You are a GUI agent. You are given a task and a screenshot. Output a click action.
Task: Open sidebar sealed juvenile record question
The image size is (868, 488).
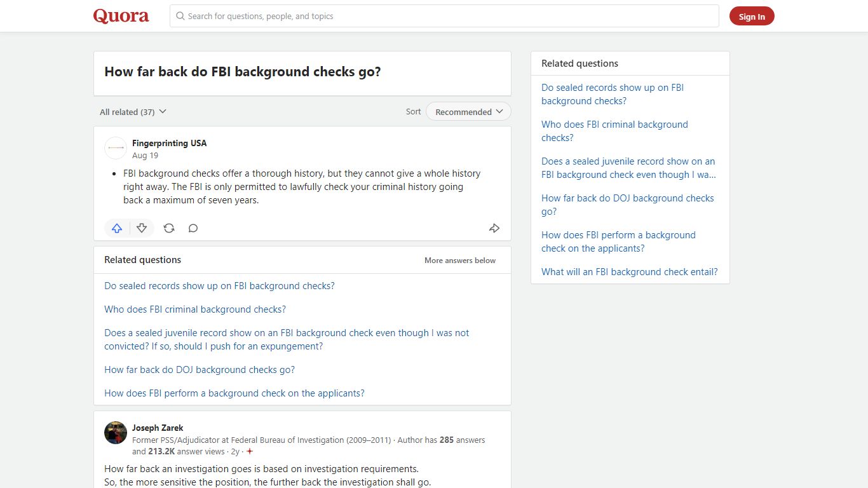pyautogui.click(x=628, y=168)
